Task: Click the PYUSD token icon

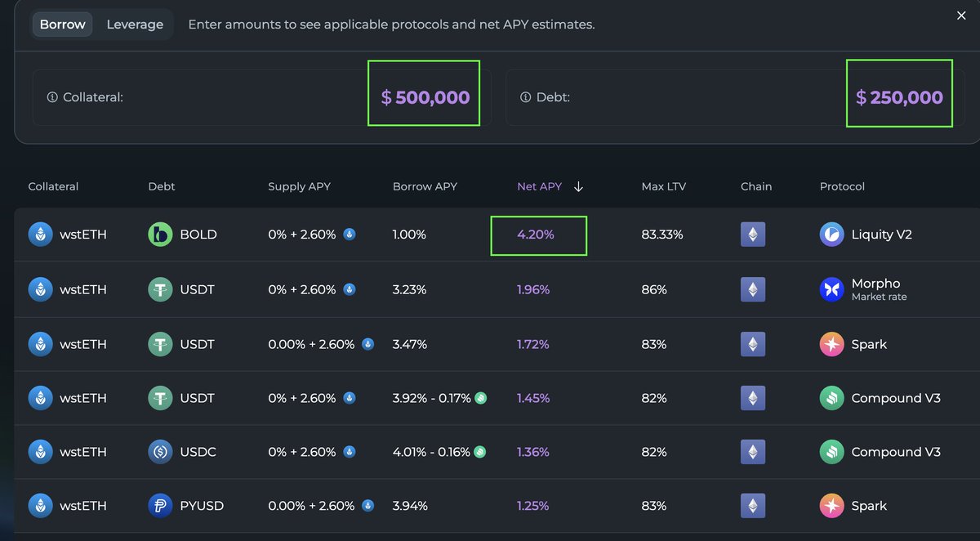Action: tap(160, 506)
